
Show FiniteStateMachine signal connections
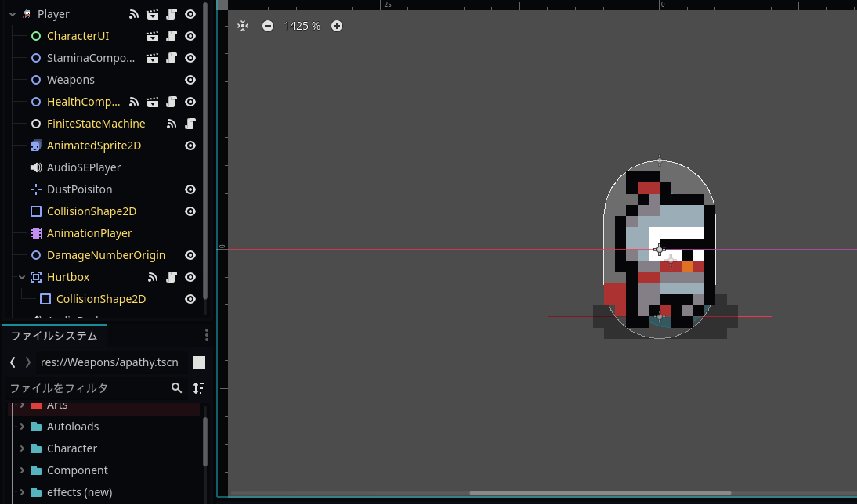click(x=172, y=124)
